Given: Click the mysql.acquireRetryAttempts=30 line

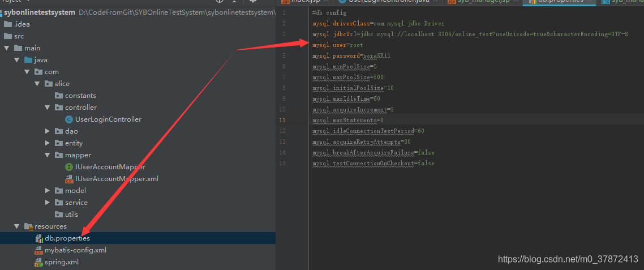Looking at the screenshot, I should coord(362,142).
